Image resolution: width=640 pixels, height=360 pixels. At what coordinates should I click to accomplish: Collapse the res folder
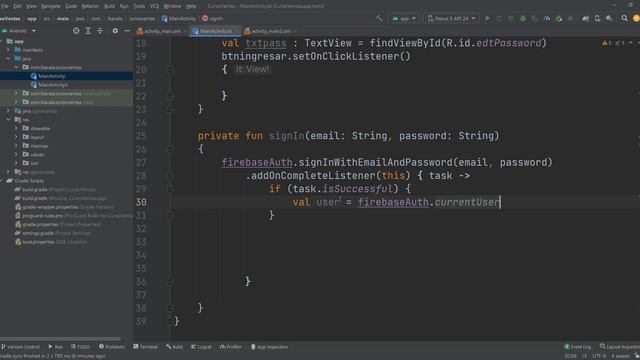click(x=8, y=120)
